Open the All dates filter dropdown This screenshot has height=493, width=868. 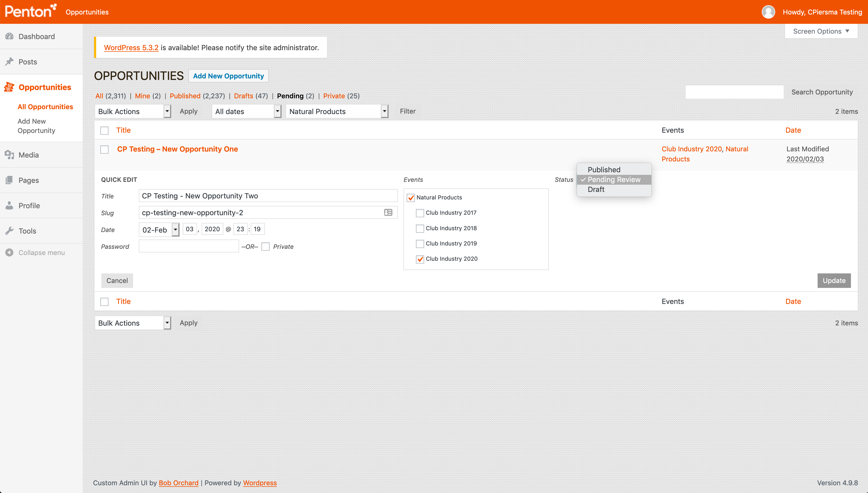pyautogui.click(x=247, y=111)
